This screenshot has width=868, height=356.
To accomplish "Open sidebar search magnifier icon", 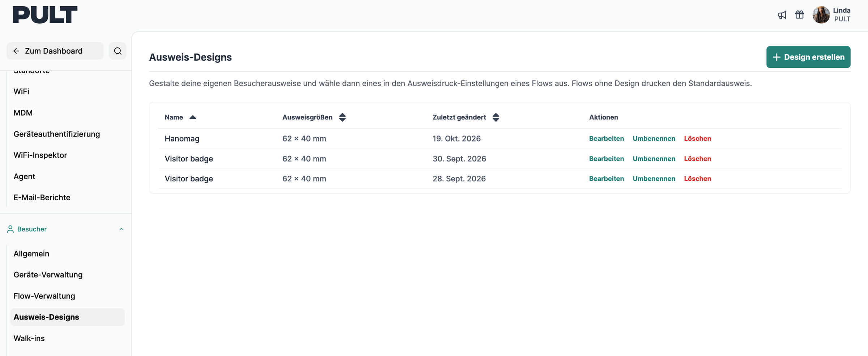I will point(118,51).
